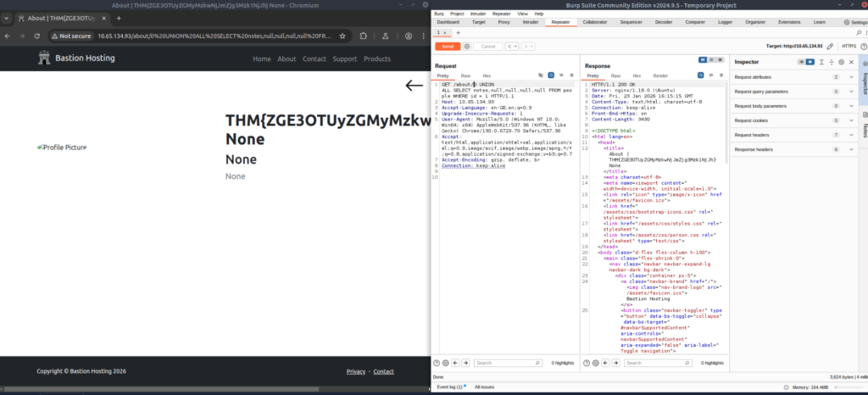Screen dimensions: 868x395
Task: Click the Not secure site info chip
Action: click(71, 36)
